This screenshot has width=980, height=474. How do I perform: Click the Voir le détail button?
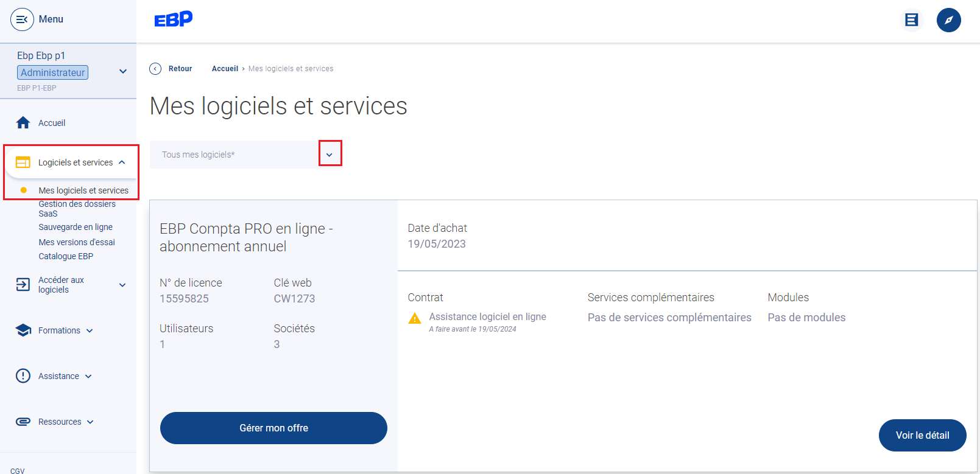(x=922, y=435)
